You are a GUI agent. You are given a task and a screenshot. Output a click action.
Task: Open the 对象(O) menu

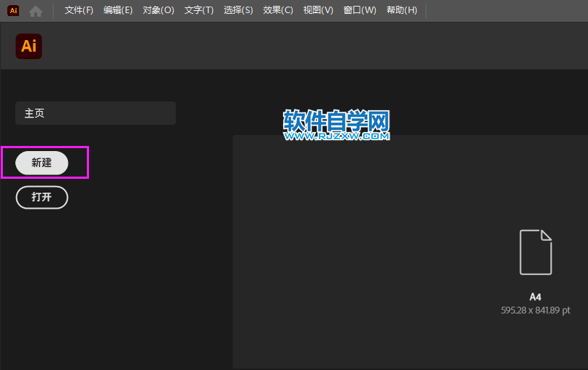[x=158, y=10]
